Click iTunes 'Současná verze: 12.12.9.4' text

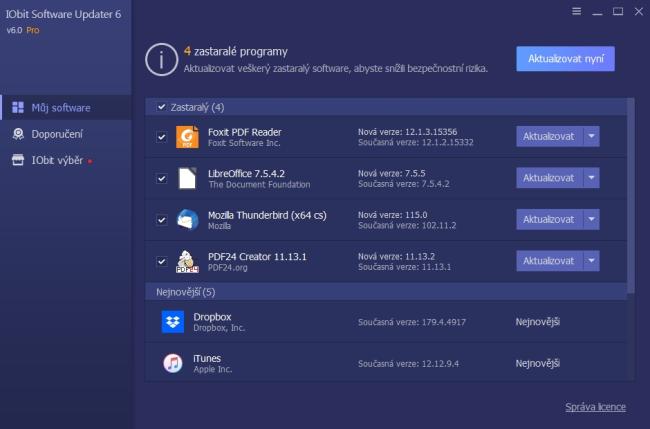[408, 364]
